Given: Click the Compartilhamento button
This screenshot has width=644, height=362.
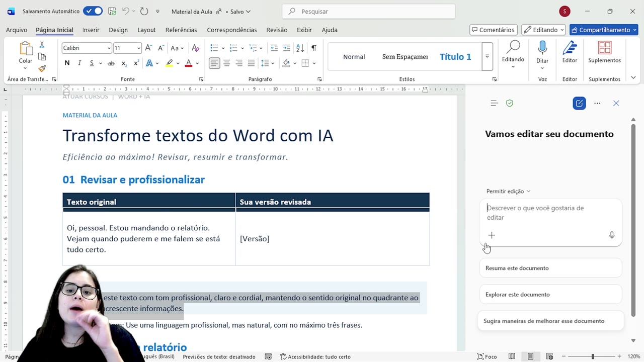Looking at the screenshot, I should point(604,30).
